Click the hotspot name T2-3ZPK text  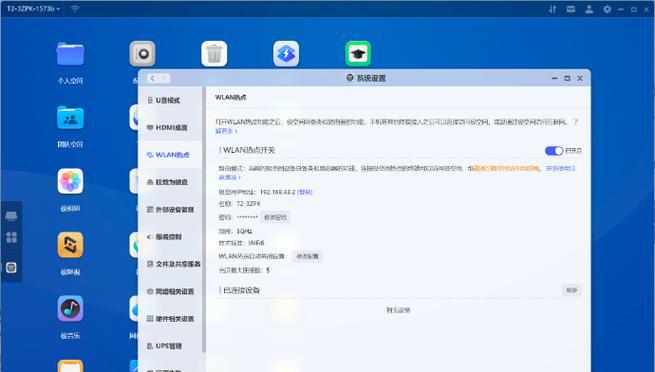click(248, 204)
